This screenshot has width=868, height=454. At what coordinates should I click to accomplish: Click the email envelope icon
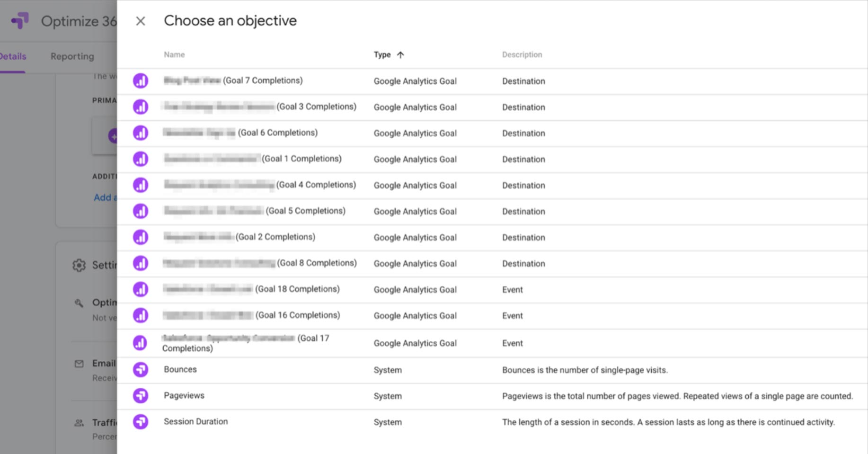point(79,364)
